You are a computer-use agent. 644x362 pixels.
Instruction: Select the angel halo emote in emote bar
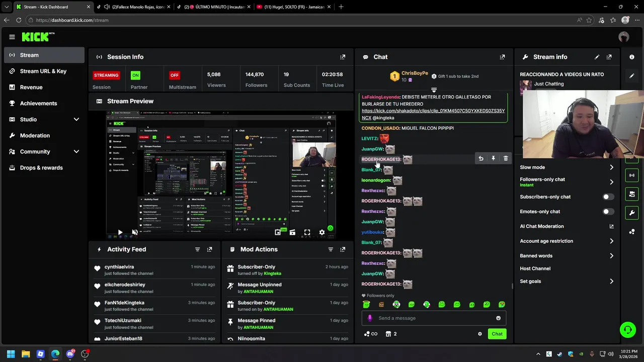pyautogui.click(x=366, y=304)
